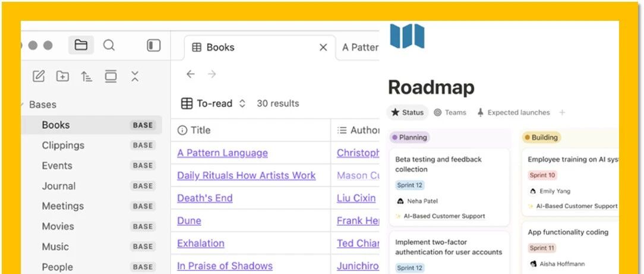Switch to the Teams view tab

(450, 112)
